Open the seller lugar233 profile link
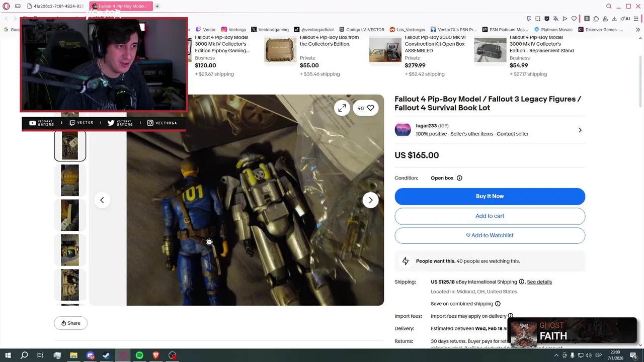The height and width of the screenshot is (362, 644). coord(426,126)
